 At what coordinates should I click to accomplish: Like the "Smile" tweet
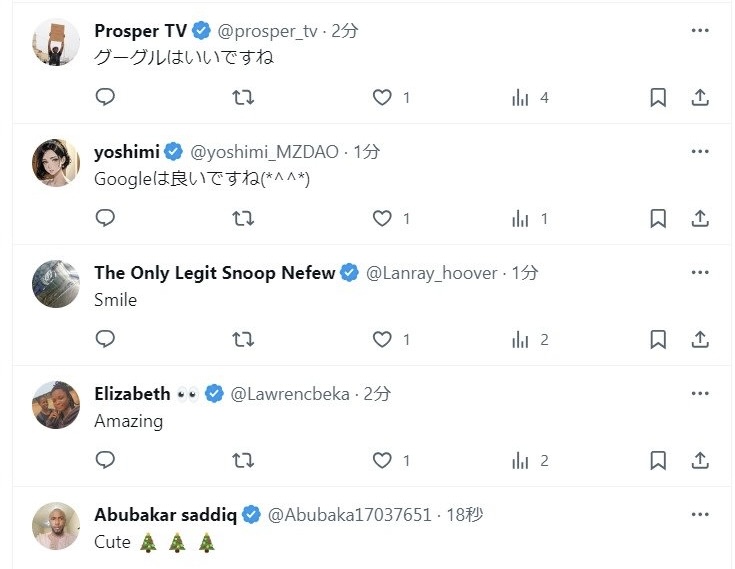click(382, 339)
